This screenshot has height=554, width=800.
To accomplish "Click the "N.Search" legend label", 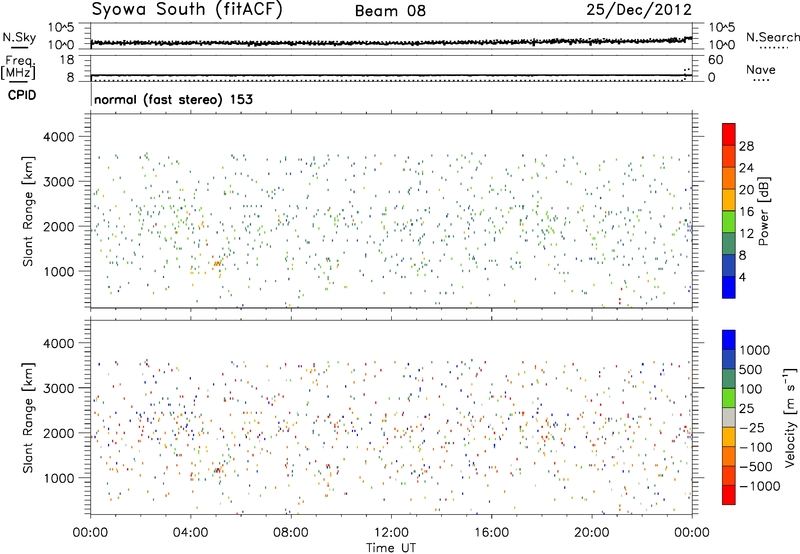I will click(x=772, y=37).
